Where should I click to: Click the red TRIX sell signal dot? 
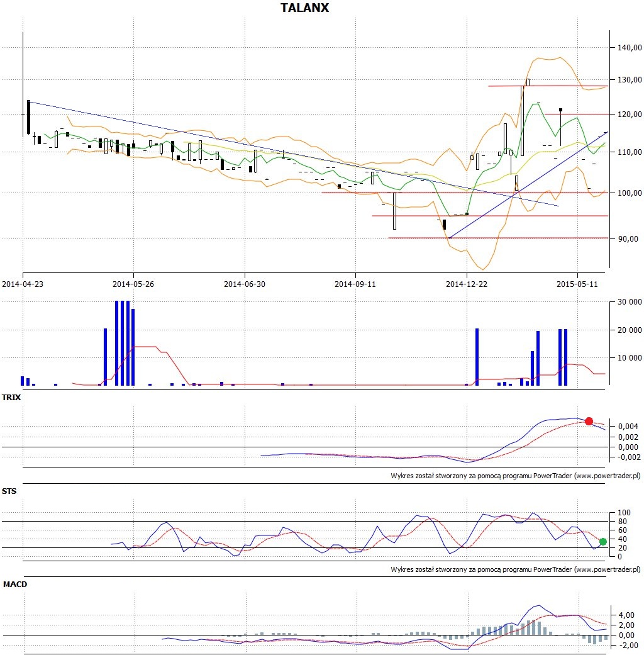coord(589,421)
